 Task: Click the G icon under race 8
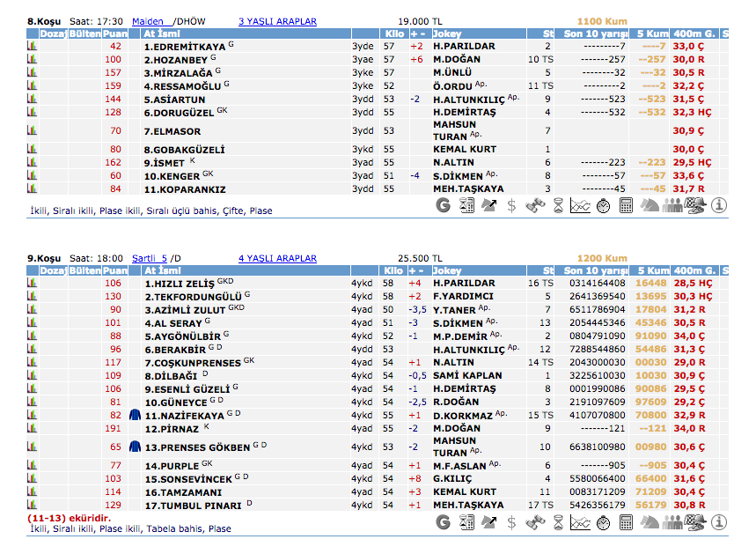click(x=444, y=206)
